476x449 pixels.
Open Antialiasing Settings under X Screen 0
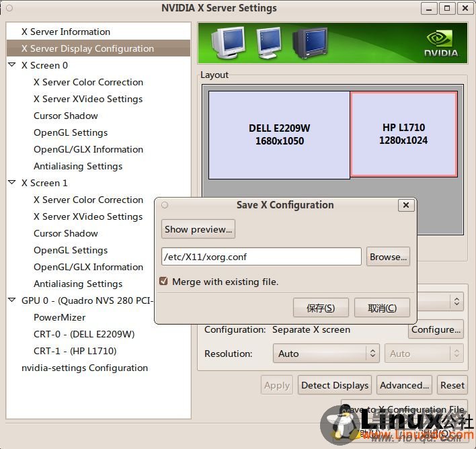pyautogui.click(x=78, y=166)
